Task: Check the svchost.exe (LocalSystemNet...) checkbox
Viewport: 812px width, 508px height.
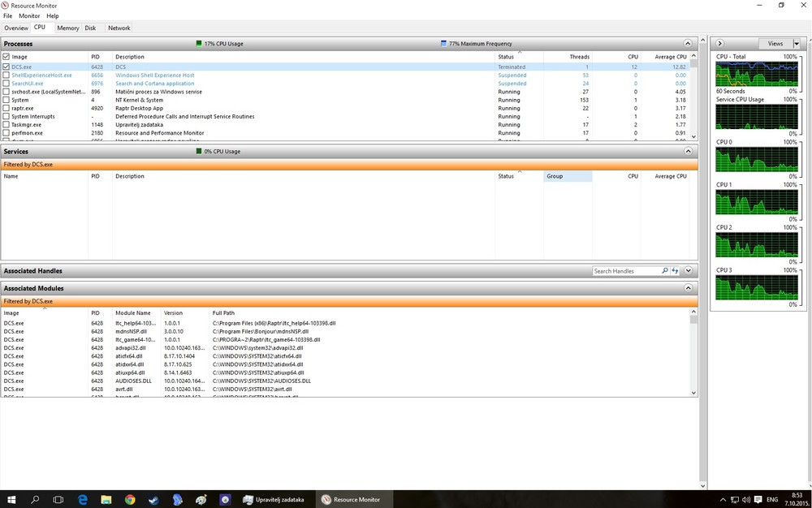Action: click(6, 92)
